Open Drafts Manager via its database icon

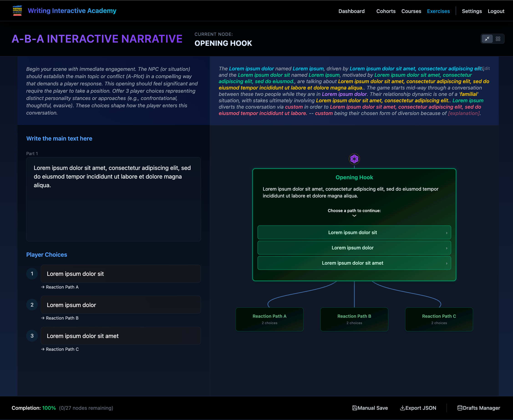(x=460, y=408)
